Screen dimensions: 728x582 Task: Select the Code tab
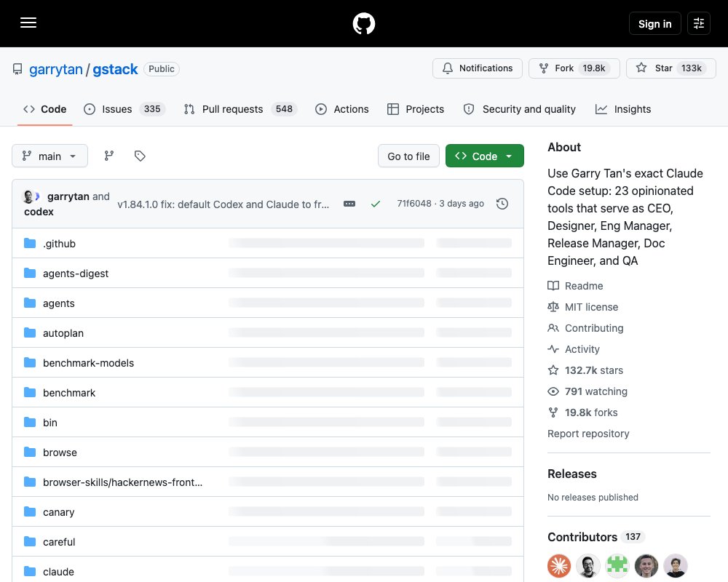click(45, 109)
